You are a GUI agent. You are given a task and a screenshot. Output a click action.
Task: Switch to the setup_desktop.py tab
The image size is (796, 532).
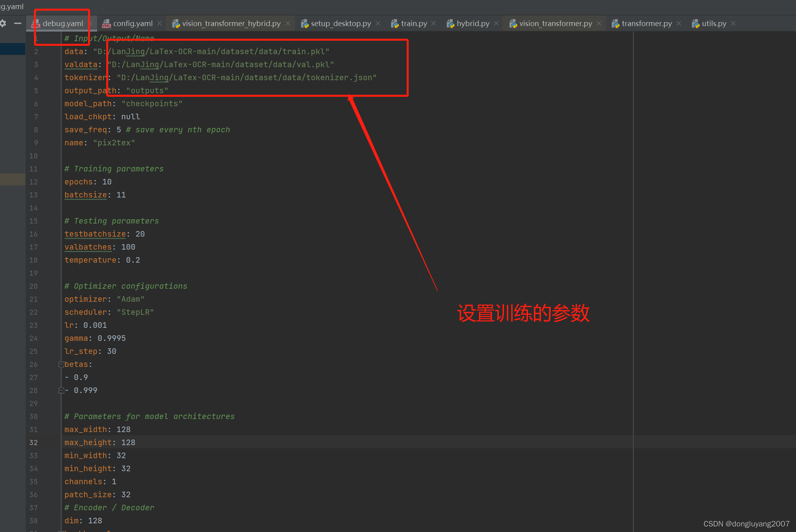pos(341,24)
